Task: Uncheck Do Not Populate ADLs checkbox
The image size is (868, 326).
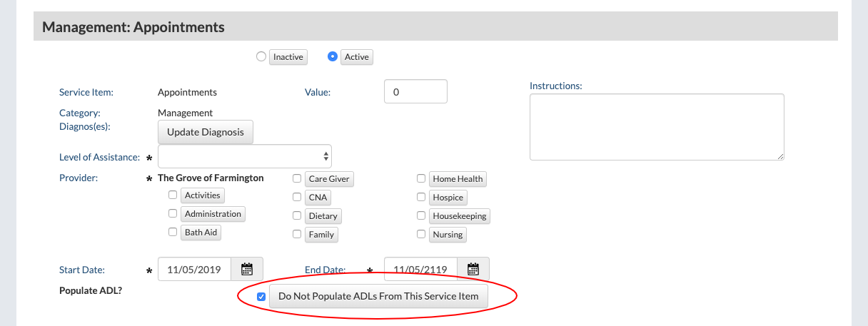Action: 261,297
